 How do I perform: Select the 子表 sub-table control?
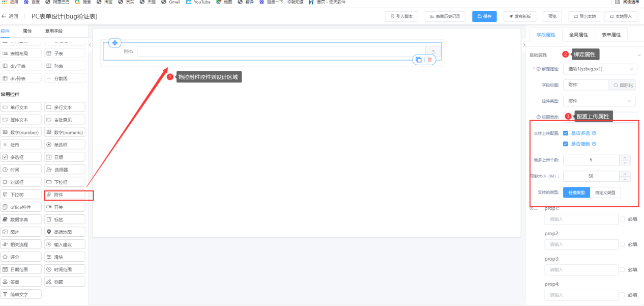[x=65, y=53]
